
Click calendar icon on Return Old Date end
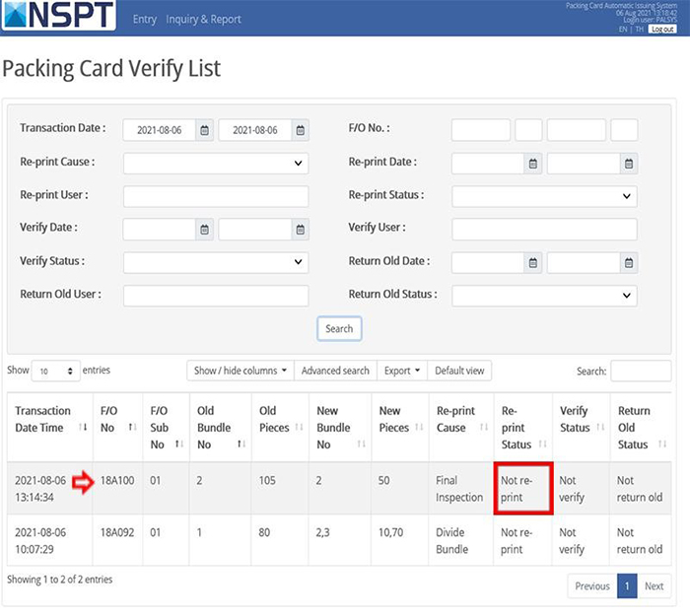click(x=629, y=263)
